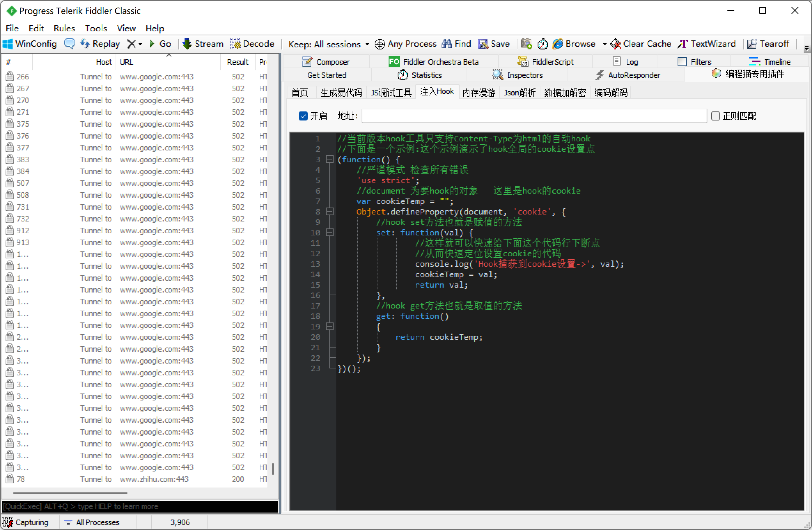812x530 pixels.
Task: Click the Decode toolbar icon
Action: pos(235,44)
